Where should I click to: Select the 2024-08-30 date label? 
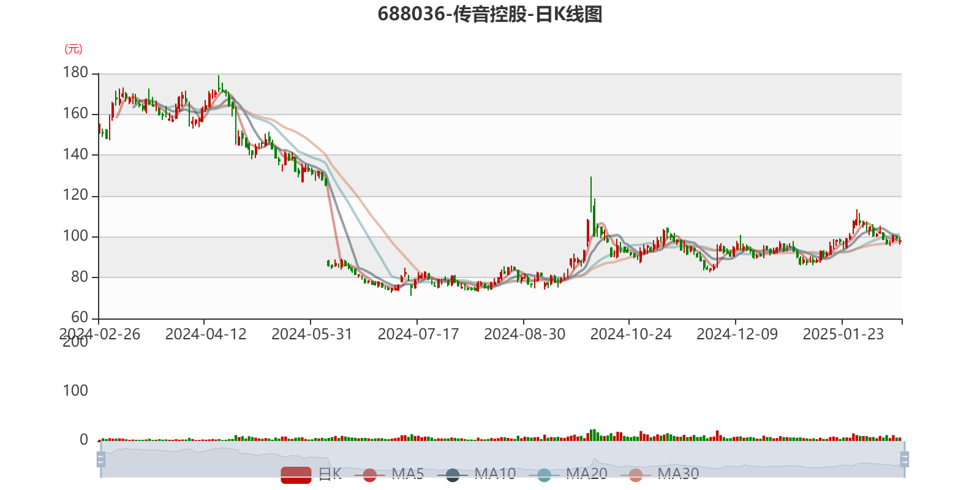tap(524, 334)
